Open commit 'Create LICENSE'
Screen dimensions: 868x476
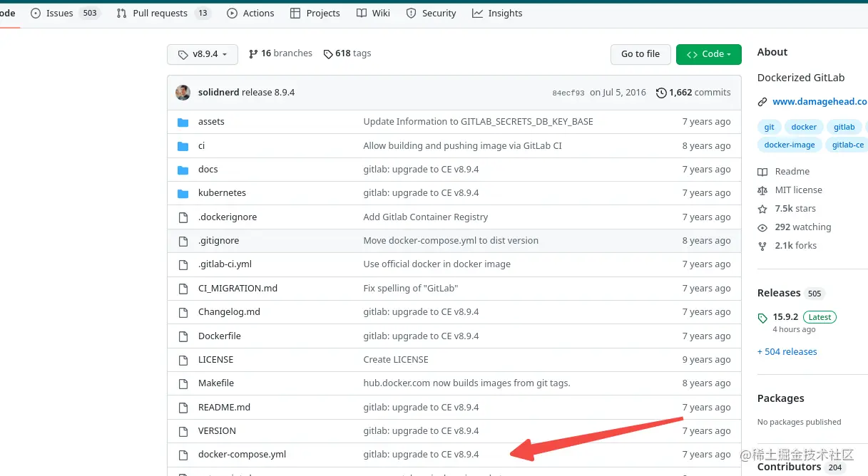click(x=396, y=360)
